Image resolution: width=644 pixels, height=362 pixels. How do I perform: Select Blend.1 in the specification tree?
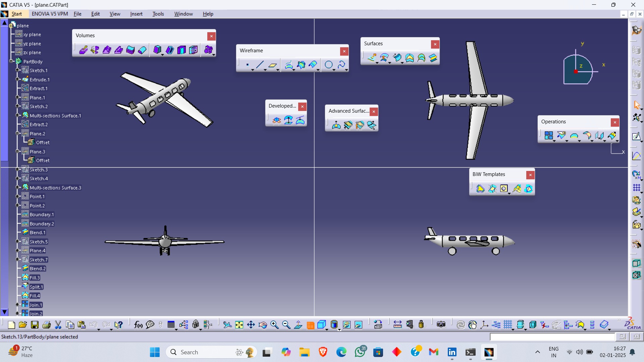pyautogui.click(x=37, y=232)
